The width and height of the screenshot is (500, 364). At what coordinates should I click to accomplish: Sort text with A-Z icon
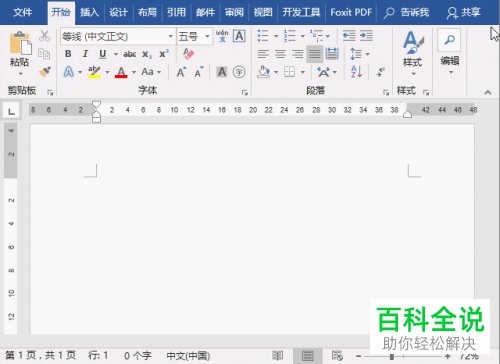coord(356,72)
